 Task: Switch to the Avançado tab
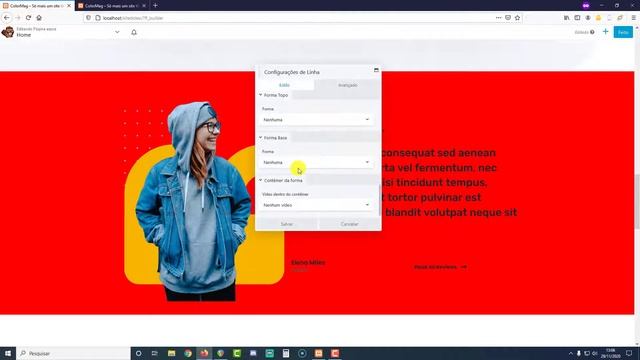click(x=348, y=85)
